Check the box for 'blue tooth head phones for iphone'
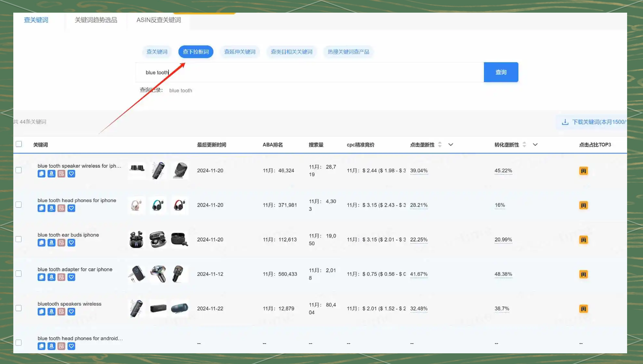 [x=19, y=205]
